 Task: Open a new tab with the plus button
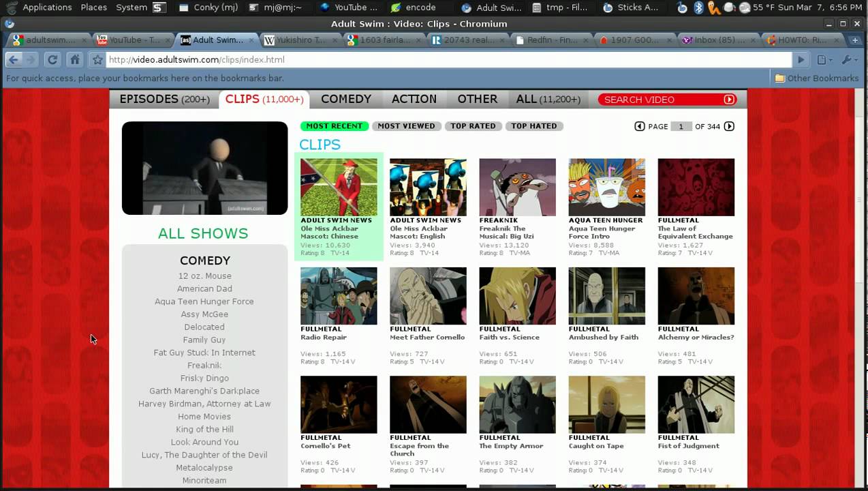click(855, 40)
